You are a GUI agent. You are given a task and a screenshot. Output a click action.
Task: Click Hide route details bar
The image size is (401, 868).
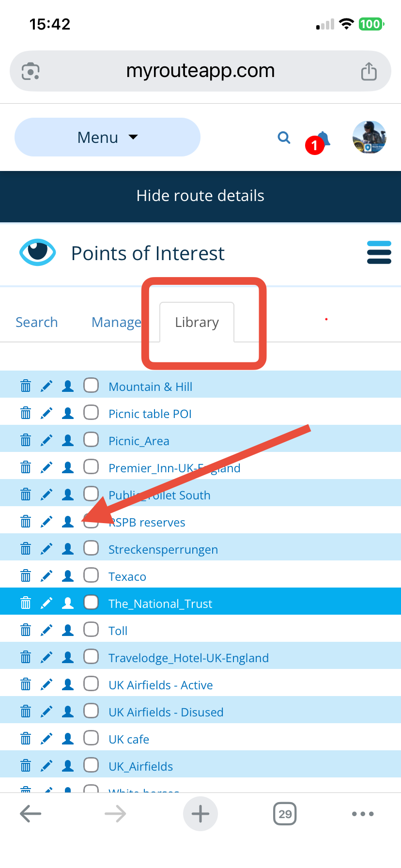tap(200, 196)
